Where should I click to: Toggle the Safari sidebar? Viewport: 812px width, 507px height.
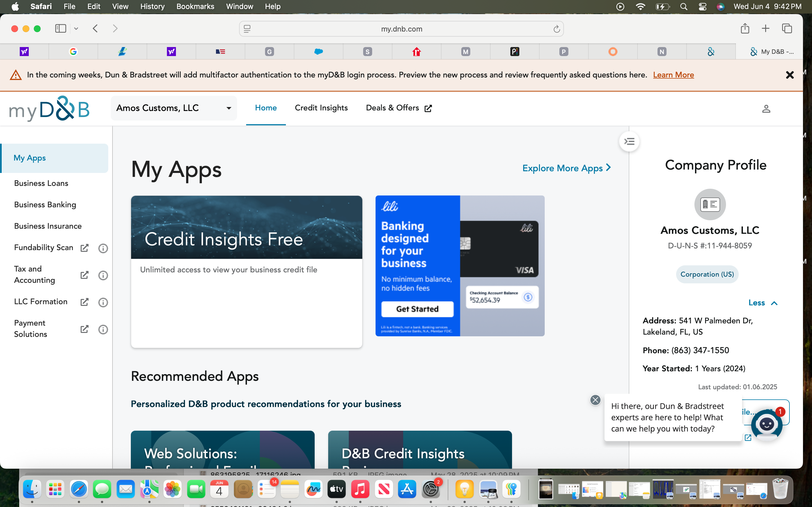tap(60, 28)
